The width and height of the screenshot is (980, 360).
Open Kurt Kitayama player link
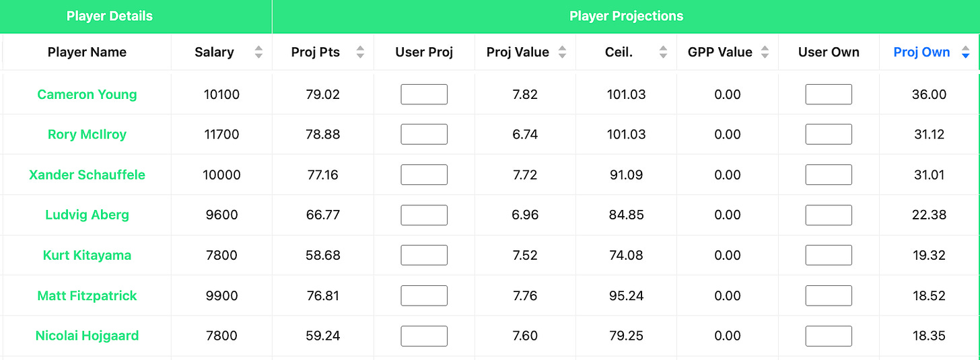pyautogui.click(x=87, y=256)
